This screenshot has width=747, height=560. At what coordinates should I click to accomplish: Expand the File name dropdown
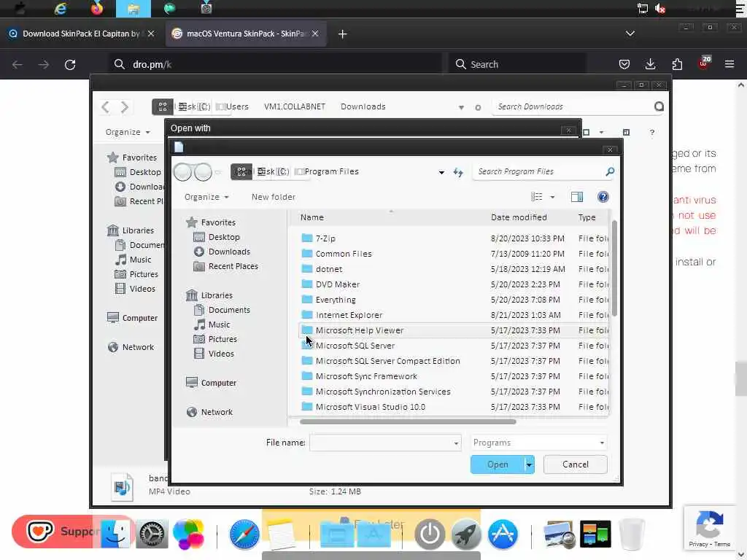tap(456, 443)
